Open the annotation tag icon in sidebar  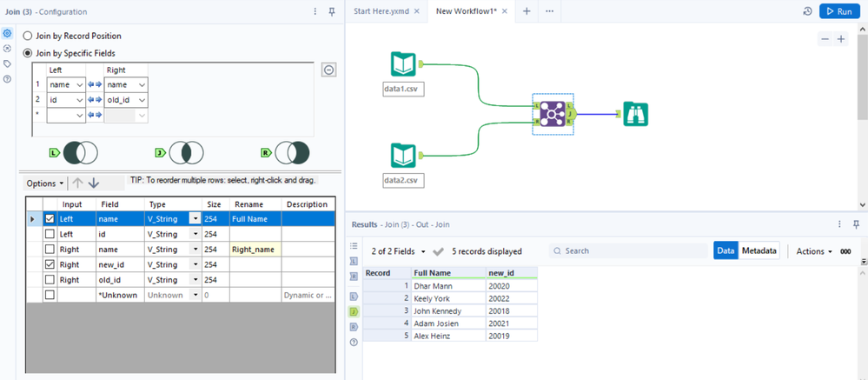point(7,63)
